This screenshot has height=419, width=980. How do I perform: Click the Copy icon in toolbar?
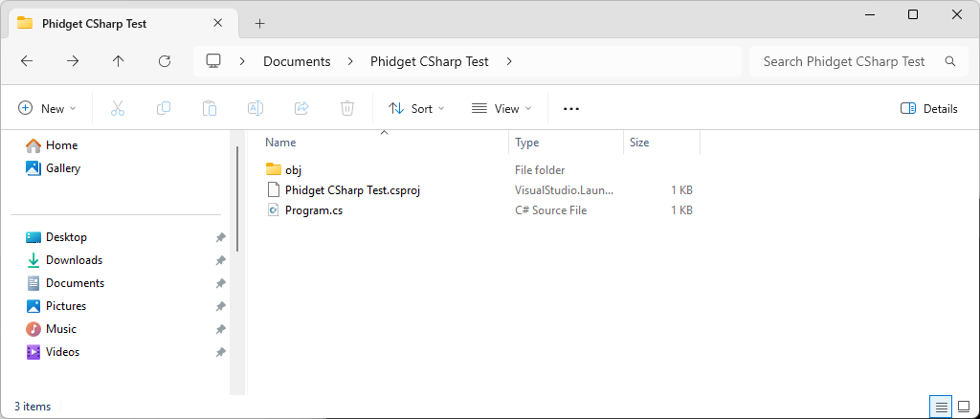pos(163,109)
